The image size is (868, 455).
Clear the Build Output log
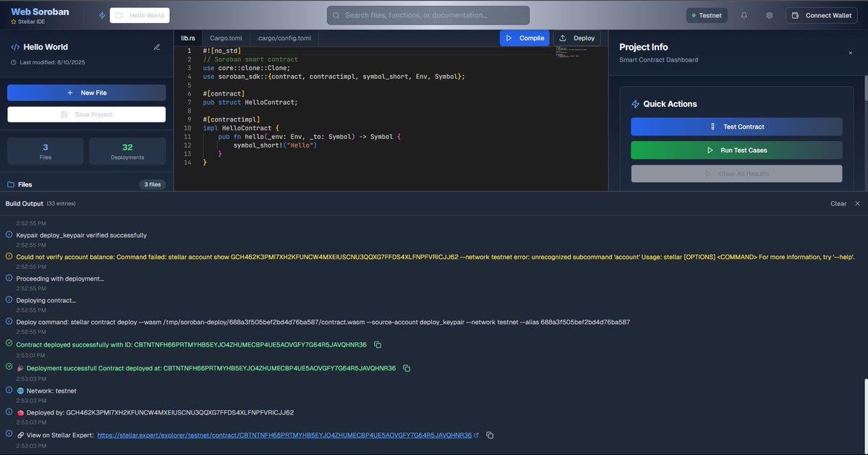point(838,204)
